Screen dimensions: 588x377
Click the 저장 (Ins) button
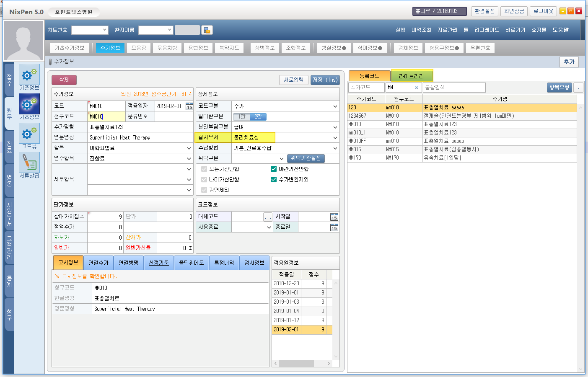[325, 80]
